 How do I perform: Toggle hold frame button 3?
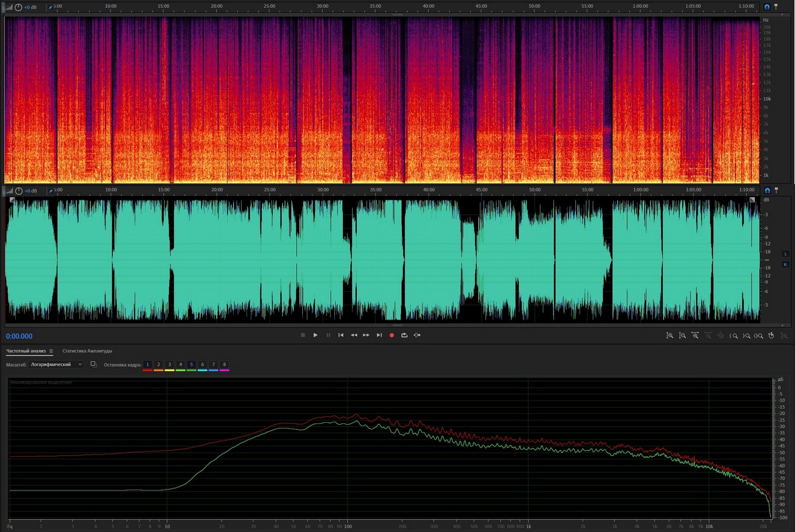coord(169,365)
